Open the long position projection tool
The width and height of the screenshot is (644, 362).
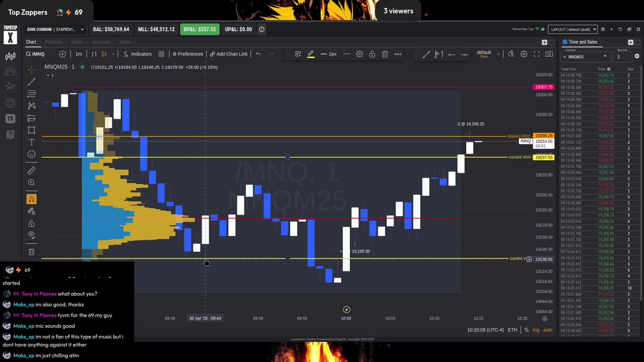[31, 118]
